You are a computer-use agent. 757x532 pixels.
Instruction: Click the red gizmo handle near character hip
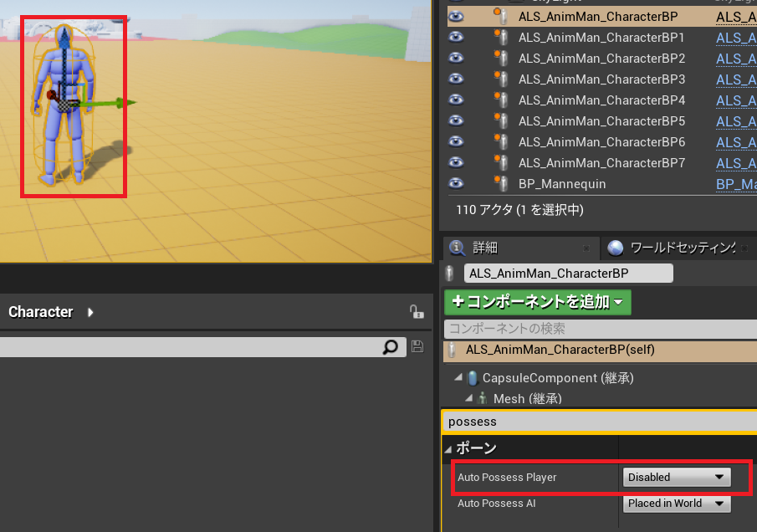tap(51, 95)
